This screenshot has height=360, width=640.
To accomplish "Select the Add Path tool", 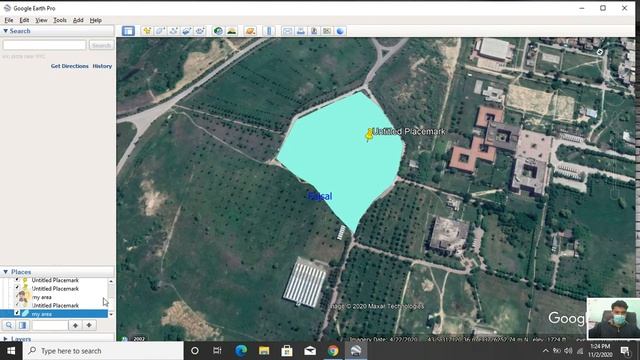I will coord(173,31).
